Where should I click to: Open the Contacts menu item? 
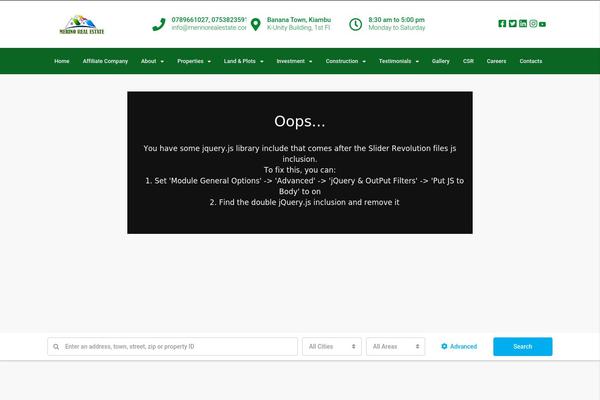531,61
